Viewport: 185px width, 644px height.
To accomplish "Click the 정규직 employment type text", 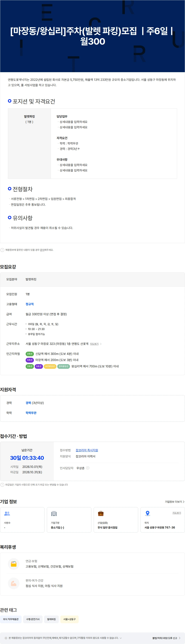I will coord(29,304).
